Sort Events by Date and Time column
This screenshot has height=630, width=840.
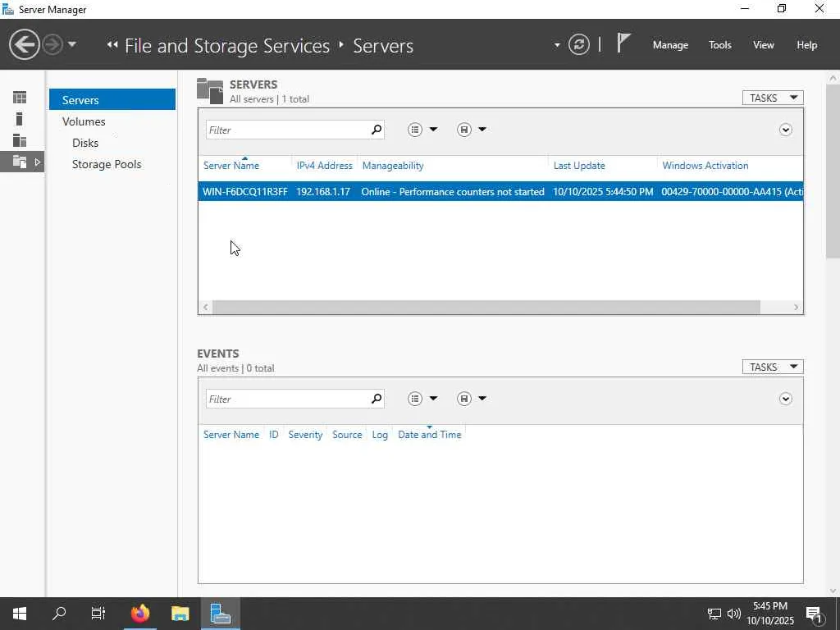coord(429,435)
